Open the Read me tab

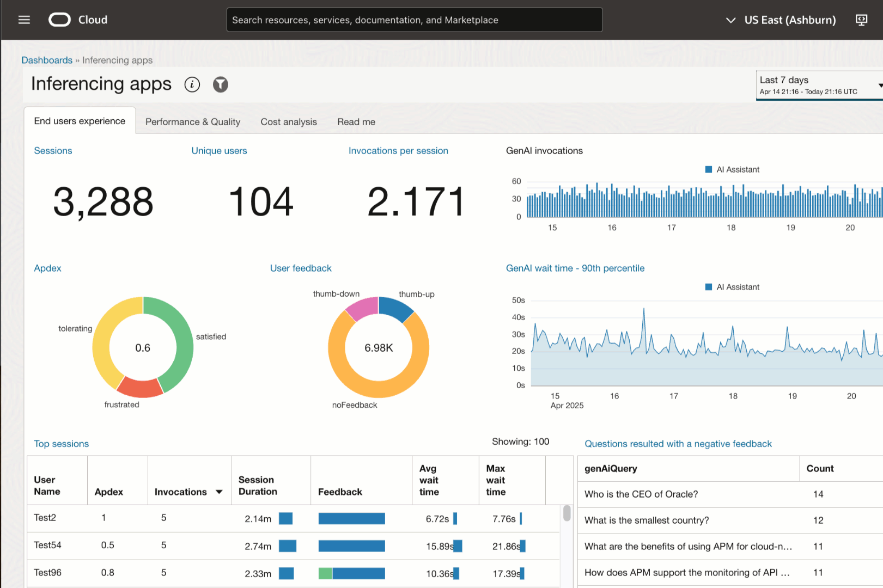[x=356, y=122]
